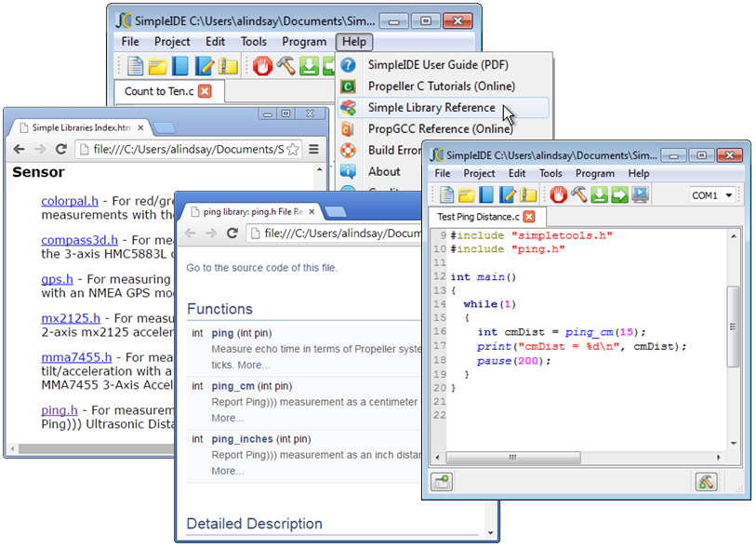
Task: Click Load RAM download icon in back SimpleIDE toolbar
Action: [309, 66]
